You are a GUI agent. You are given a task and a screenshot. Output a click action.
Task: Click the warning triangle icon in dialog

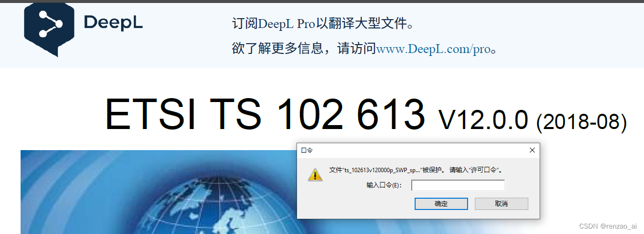pos(315,174)
